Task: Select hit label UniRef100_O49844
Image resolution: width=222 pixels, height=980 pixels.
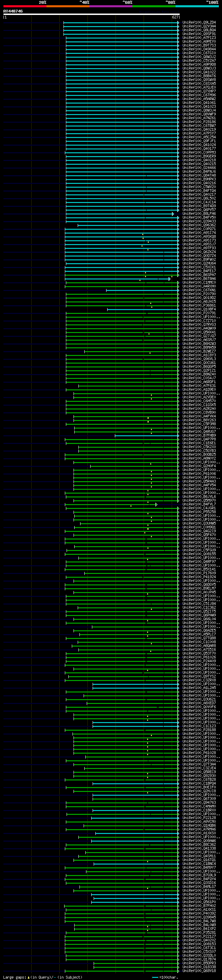Action: pyautogui.click(x=199, y=49)
